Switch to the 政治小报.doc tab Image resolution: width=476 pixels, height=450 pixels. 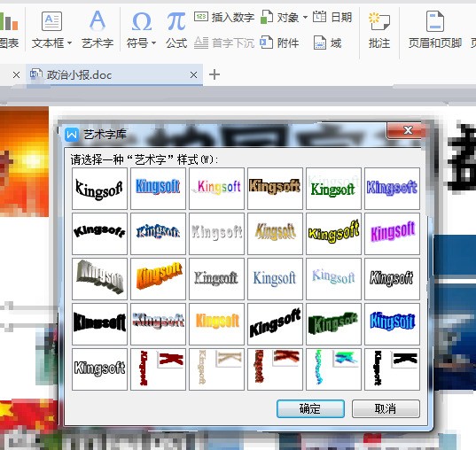coord(114,74)
